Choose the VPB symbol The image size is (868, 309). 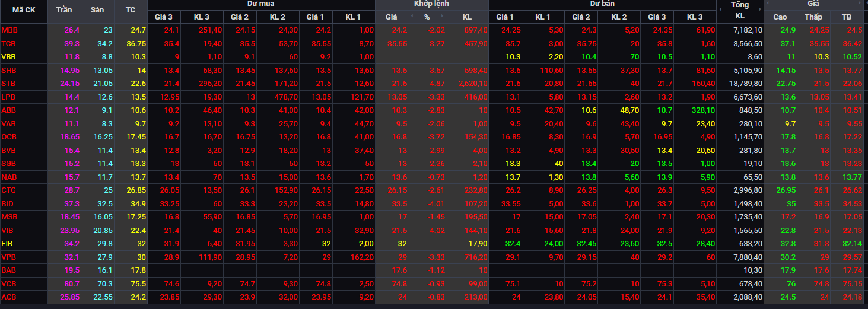[9, 257]
